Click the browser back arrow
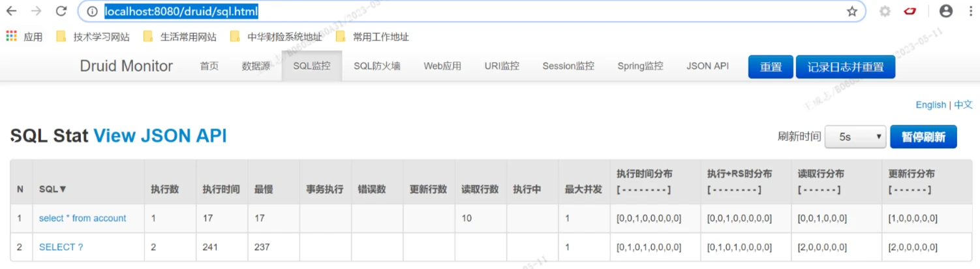Viewport: 980px width, 269px height. [x=11, y=11]
